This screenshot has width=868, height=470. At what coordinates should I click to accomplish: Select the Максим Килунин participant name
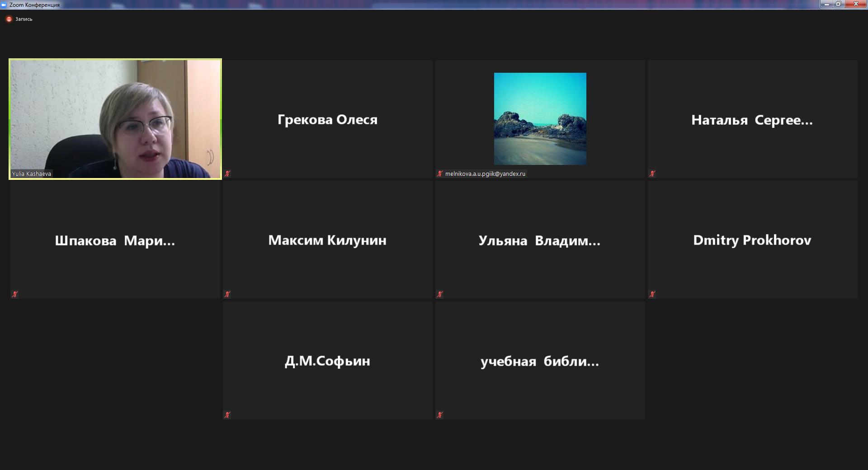coord(327,240)
